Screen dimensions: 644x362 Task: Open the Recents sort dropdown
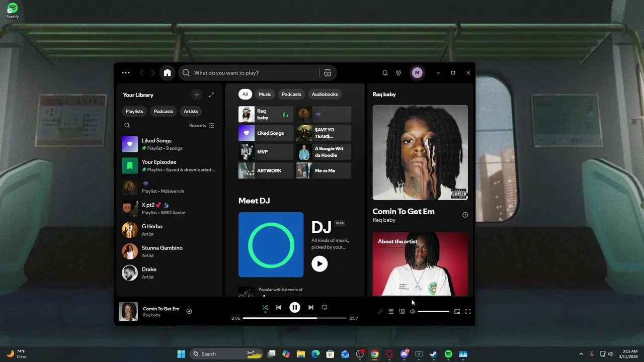(x=202, y=125)
